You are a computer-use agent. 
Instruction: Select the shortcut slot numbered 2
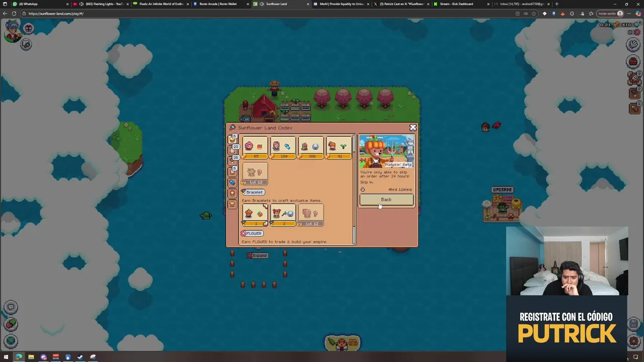(634, 93)
